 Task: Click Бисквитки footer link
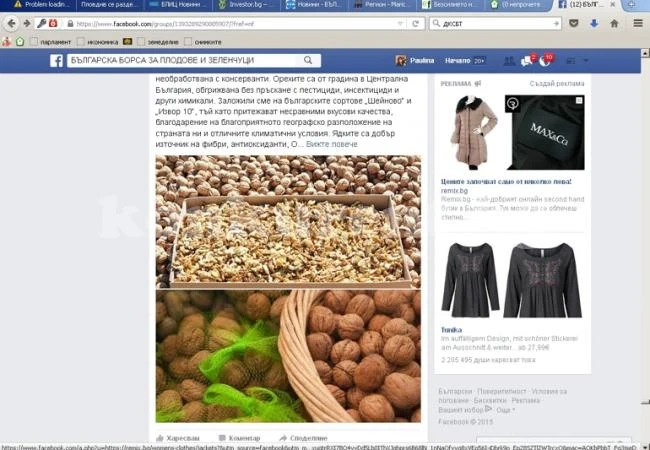490,401
